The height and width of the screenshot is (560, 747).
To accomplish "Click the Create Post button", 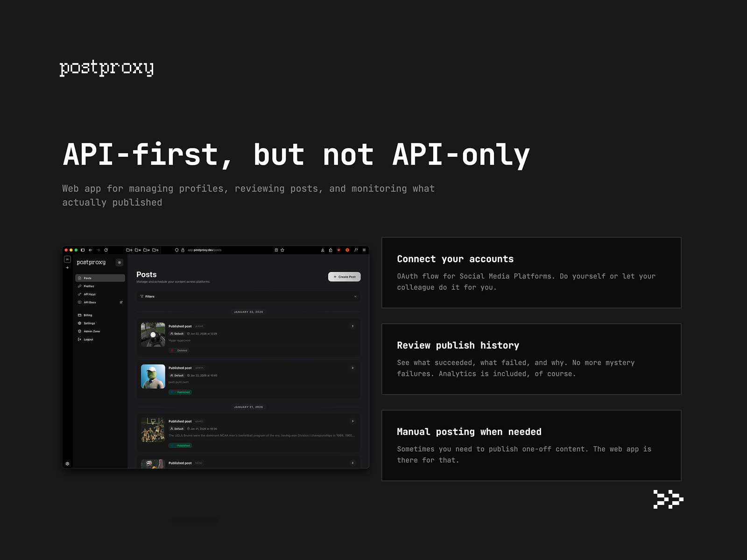I will (344, 277).
